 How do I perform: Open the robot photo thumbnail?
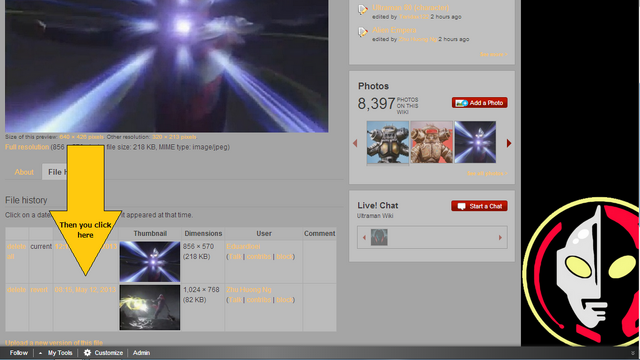coord(388,142)
